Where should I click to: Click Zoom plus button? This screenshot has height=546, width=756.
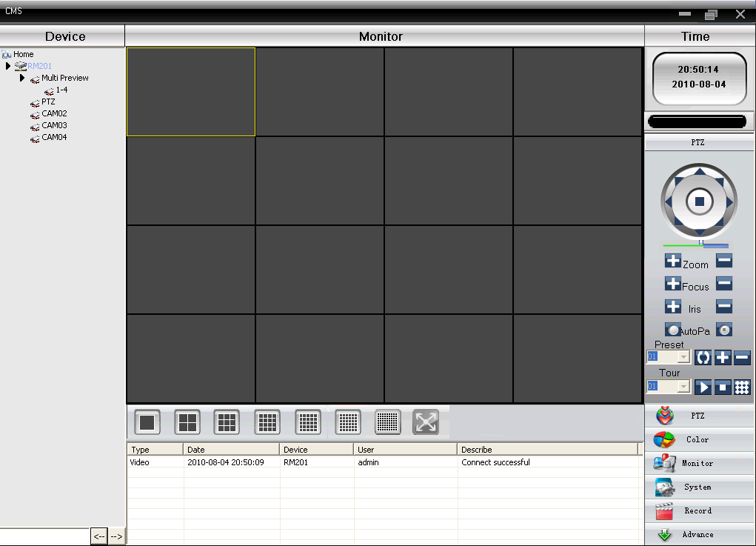pos(672,261)
